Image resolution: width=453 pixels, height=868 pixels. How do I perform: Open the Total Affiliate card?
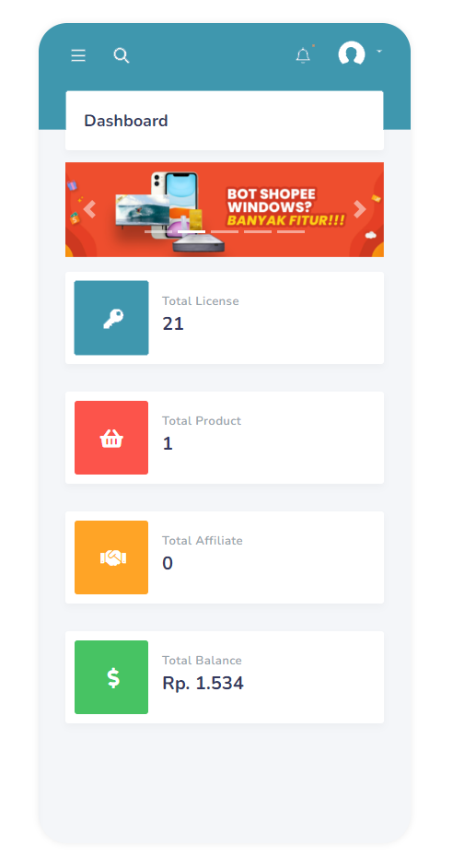(225, 557)
